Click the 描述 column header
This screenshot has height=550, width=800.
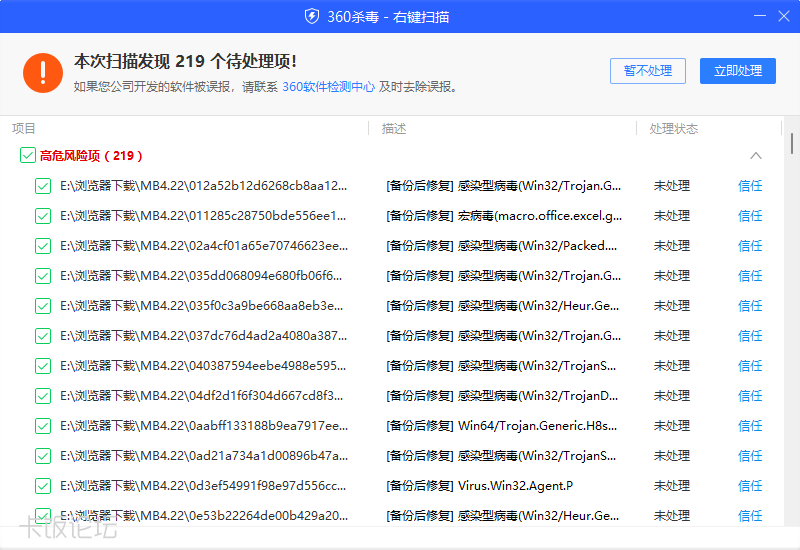(x=394, y=129)
